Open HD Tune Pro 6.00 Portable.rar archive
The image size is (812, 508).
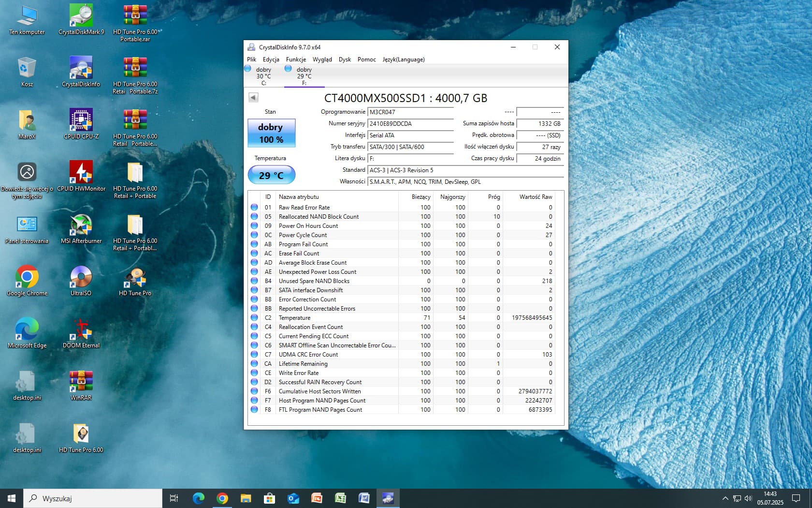tap(135, 22)
